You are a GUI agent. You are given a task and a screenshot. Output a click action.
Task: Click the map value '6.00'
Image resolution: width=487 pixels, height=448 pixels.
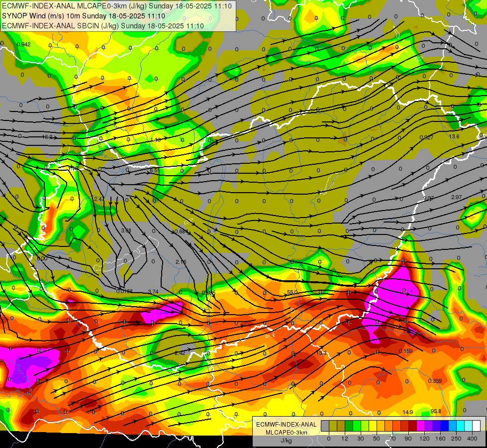click(x=42, y=258)
